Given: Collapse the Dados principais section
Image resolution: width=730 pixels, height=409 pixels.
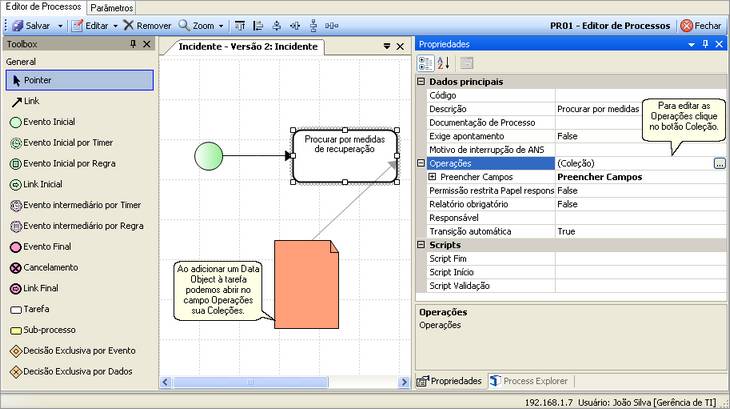Looking at the screenshot, I should point(421,81).
